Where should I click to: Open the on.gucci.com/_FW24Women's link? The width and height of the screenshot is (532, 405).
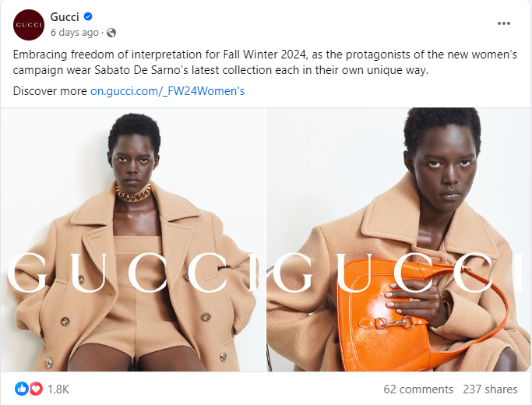(x=167, y=91)
